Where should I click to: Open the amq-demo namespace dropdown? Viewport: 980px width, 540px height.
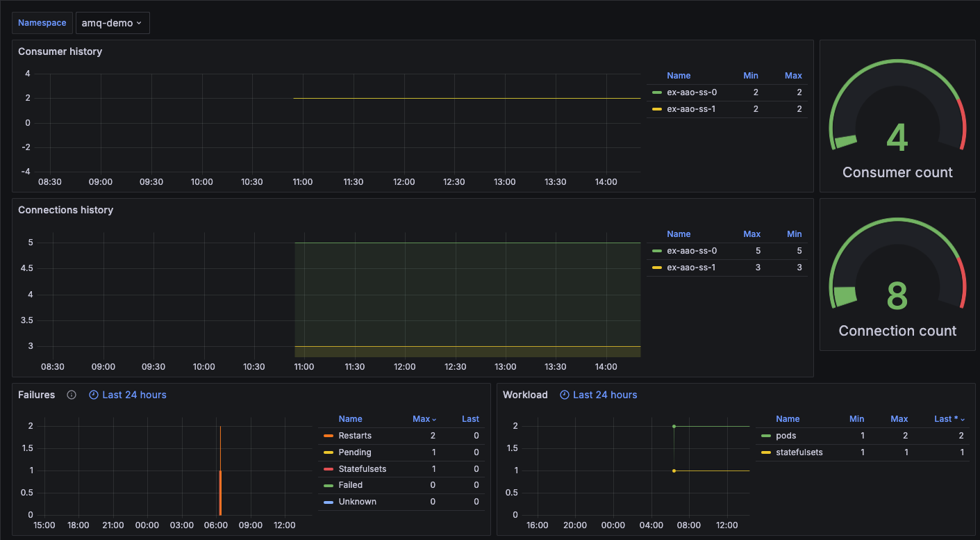113,23
